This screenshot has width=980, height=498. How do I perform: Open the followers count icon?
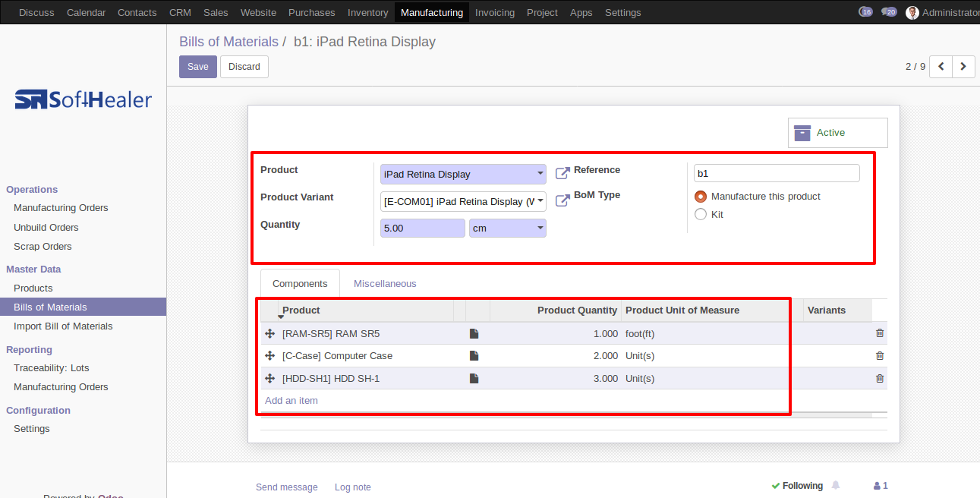[881, 486]
